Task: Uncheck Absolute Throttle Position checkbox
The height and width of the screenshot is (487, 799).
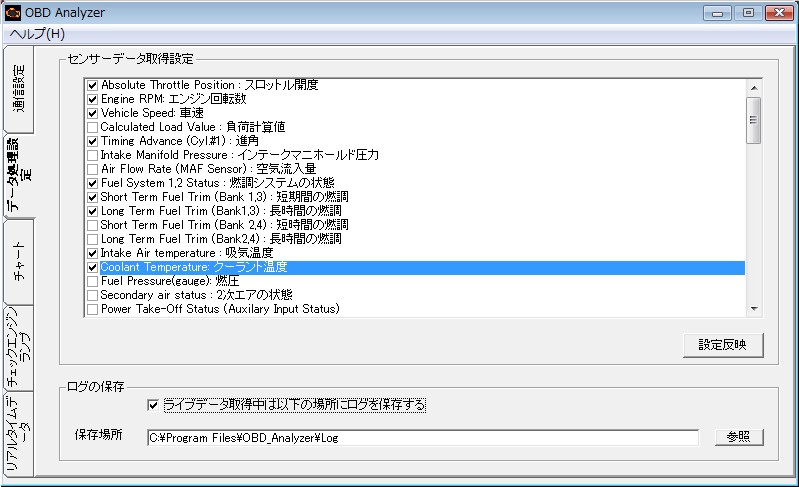Action: tap(92, 85)
